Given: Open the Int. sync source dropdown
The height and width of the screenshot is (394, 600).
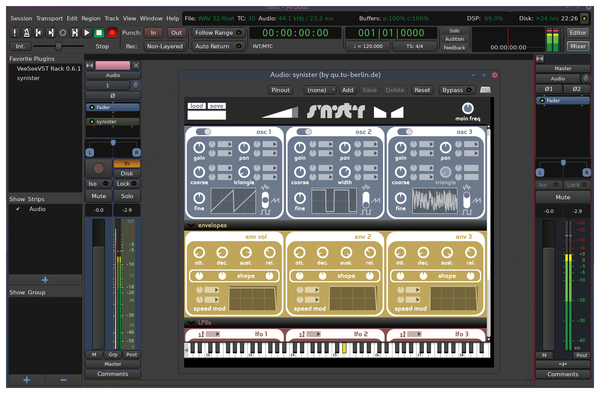Looking at the screenshot, I should click(x=20, y=46).
